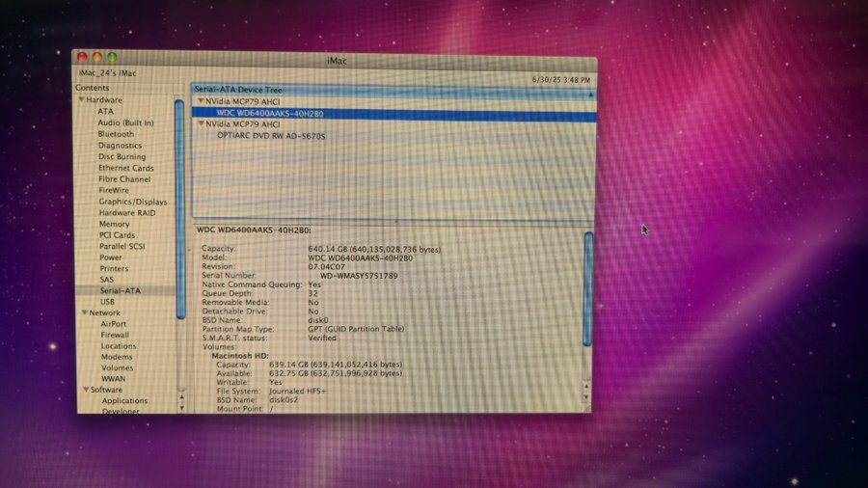Select Firewall under Network

click(x=115, y=335)
